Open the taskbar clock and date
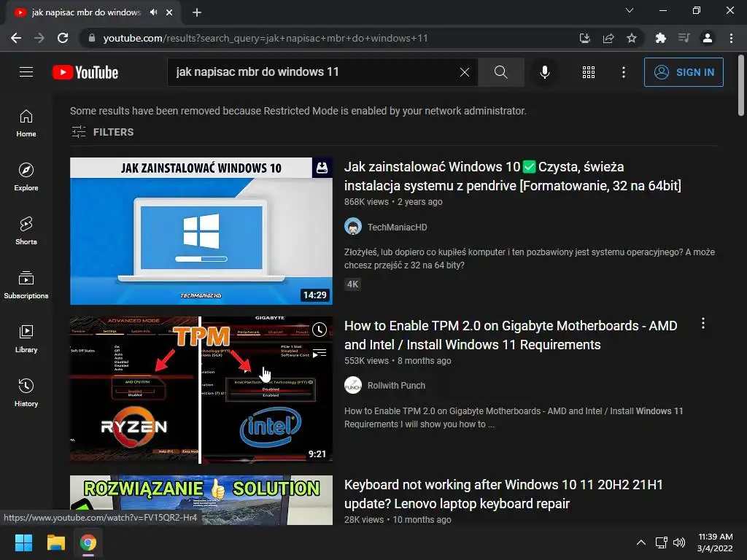The height and width of the screenshot is (560, 747). pyautogui.click(x=715, y=542)
